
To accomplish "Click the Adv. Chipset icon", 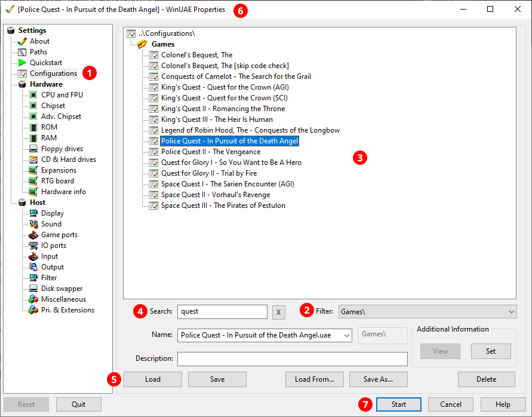I will [33, 116].
